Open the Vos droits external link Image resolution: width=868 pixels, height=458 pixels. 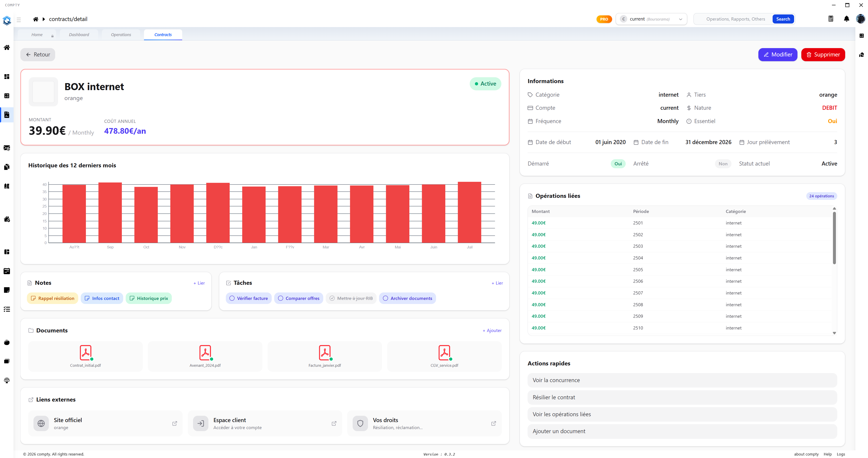[x=424, y=424]
